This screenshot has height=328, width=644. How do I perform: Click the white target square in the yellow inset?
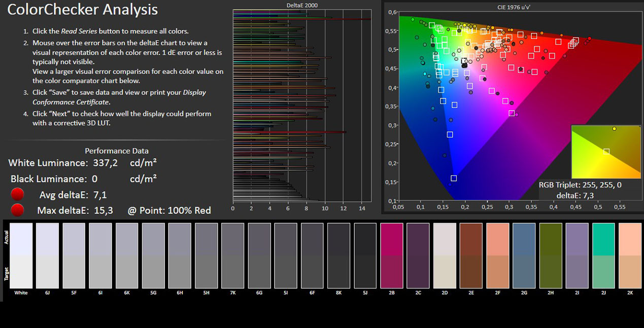pos(606,151)
